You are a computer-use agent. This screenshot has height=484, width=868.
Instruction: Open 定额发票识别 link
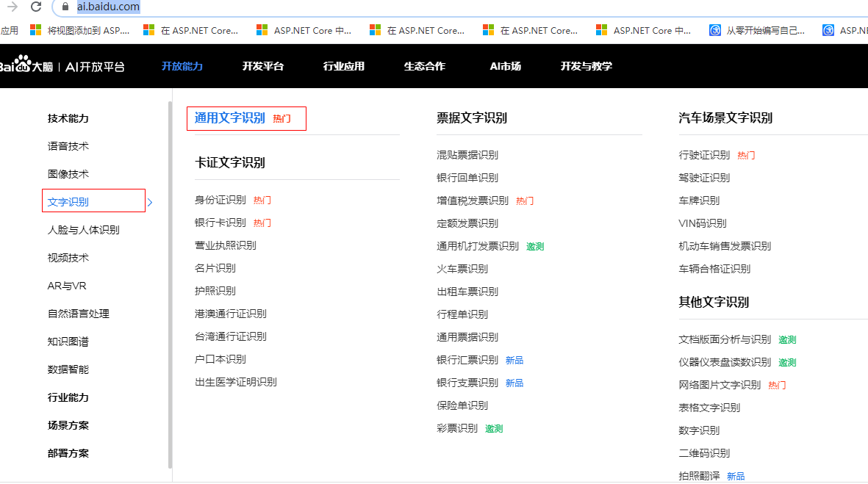pos(467,223)
